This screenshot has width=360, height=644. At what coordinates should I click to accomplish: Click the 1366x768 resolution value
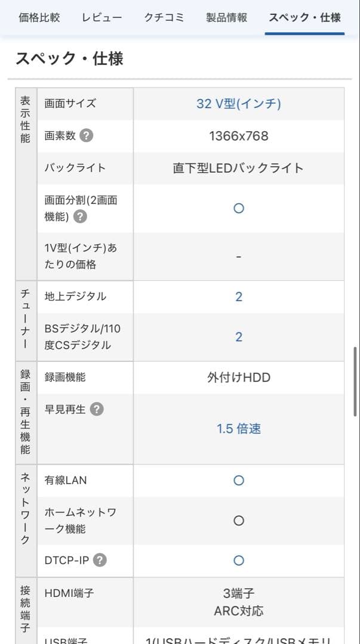point(238,135)
